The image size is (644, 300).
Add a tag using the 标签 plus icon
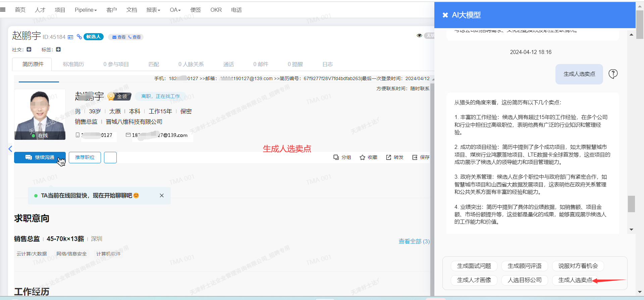[58, 50]
